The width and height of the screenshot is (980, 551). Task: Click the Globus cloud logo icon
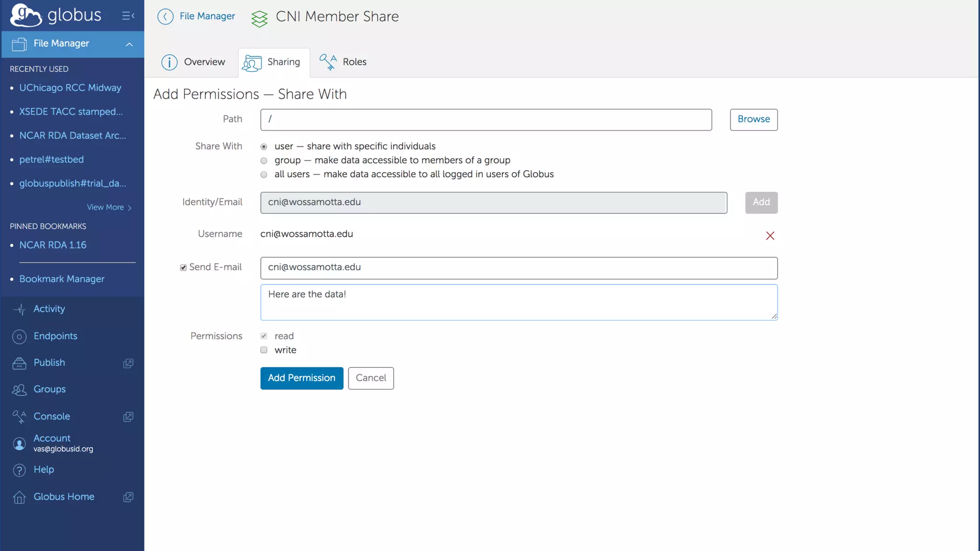[x=26, y=15]
